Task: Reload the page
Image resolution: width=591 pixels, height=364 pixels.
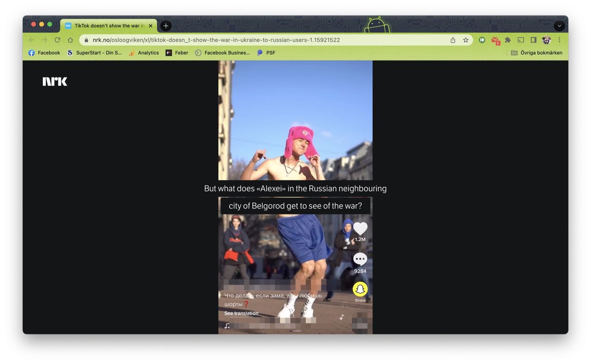Action: pos(57,40)
